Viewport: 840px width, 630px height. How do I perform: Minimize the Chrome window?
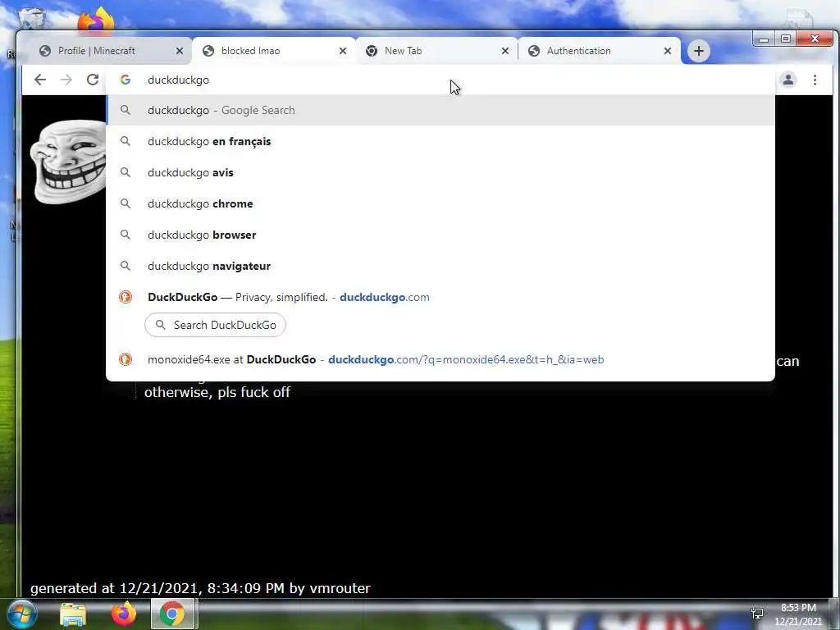(x=764, y=39)
